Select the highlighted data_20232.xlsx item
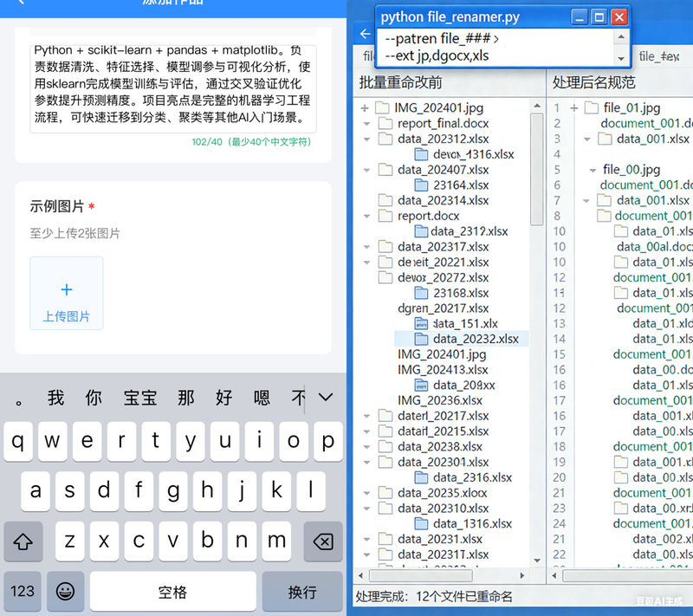 [x=475, y=339]
